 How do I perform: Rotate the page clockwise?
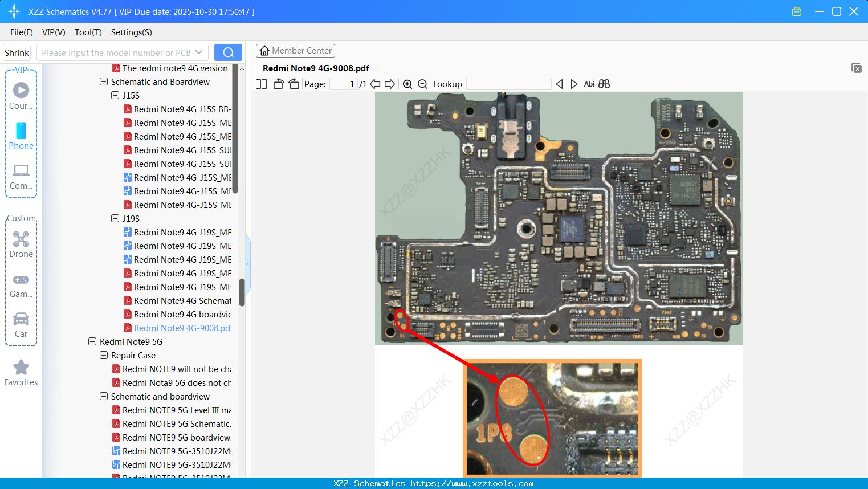tap(294, 84)
